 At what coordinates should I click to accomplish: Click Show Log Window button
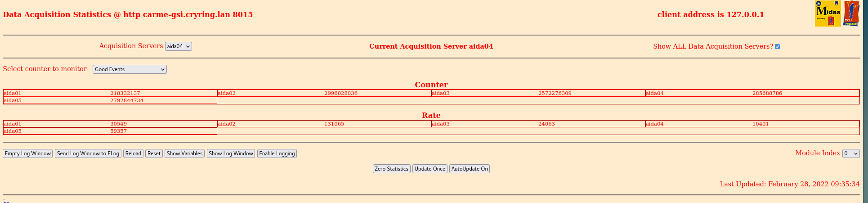pyautogui.click(x=231, y=153)
